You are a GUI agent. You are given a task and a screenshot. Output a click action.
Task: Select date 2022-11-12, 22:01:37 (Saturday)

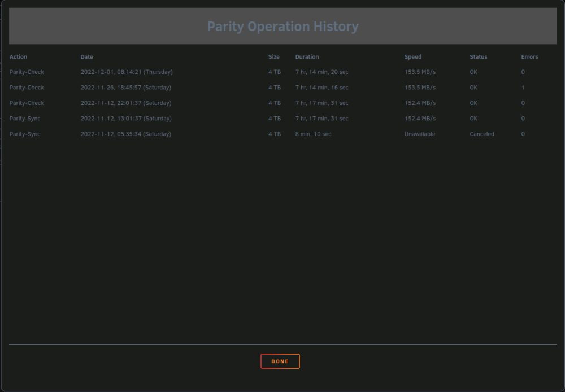coord(126,103)
